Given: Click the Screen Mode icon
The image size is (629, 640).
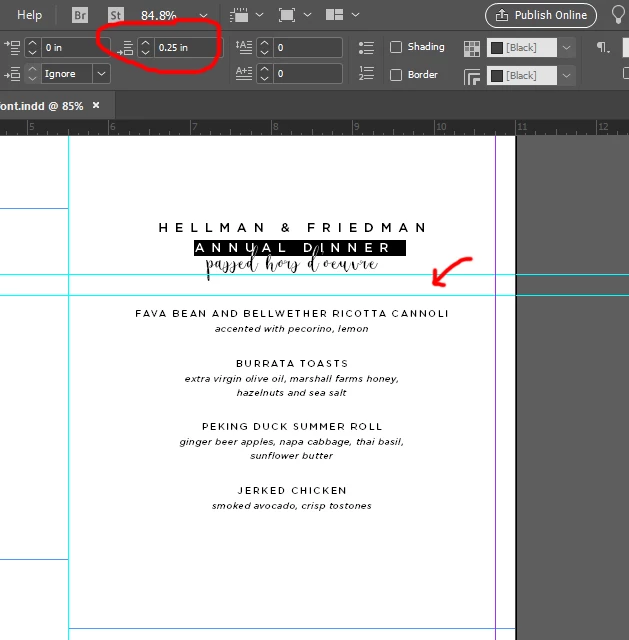Looking at the screenshot, I should 287,16.
